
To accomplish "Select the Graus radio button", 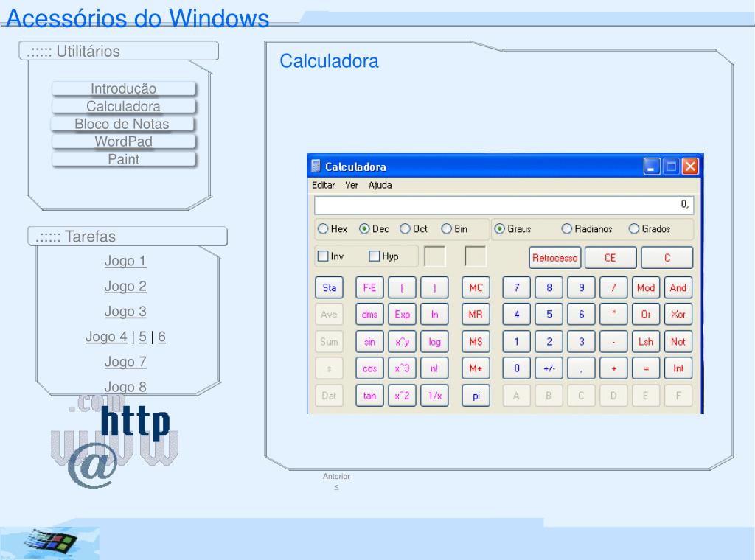I will pyautogui.click(x=513, y=229).
